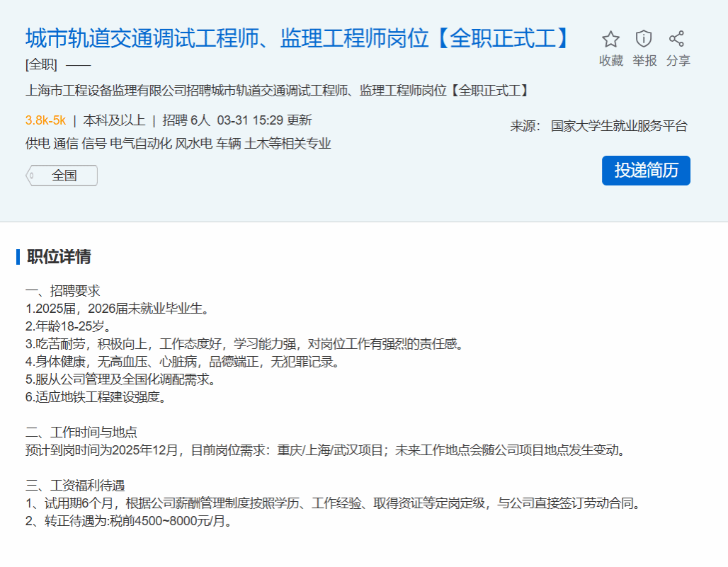This screenshot has height=567, width=728.
Task: Select the 全国 location tag
Action: pyautogui.click(x=64, y=176)
